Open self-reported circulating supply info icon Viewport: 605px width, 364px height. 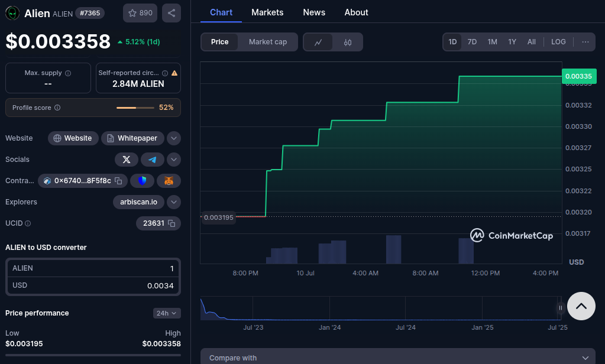(165, 73)
